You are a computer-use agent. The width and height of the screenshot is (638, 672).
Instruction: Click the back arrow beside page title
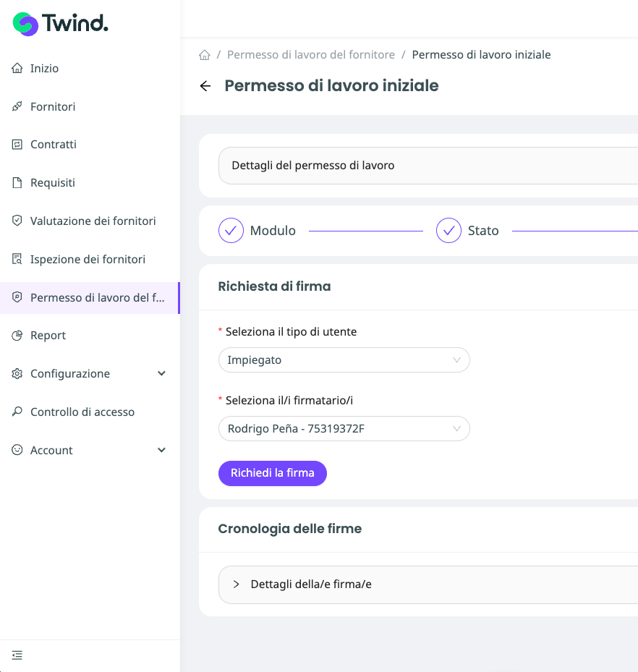pos(205,86)
